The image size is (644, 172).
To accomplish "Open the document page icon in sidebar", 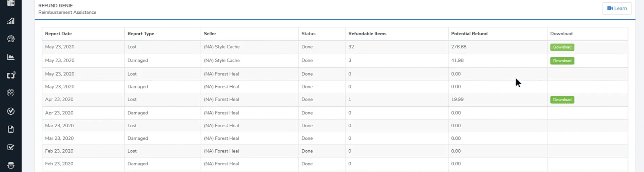I will tap(11, 129).
